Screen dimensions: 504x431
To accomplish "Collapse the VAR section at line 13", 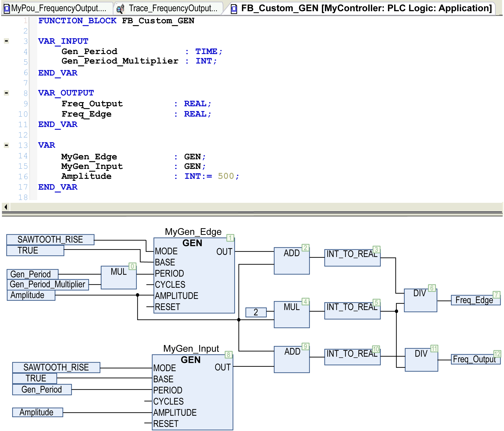I will pos(7,145).
